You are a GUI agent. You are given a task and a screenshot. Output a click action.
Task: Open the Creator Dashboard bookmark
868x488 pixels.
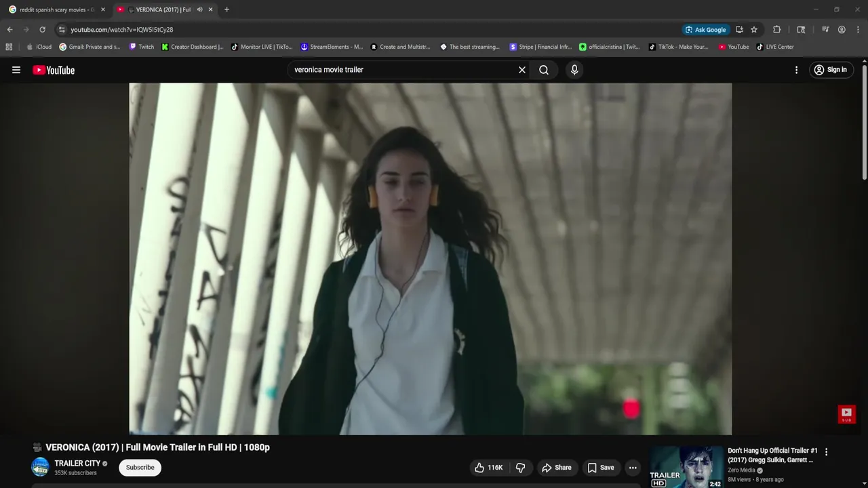click(193, 47)
